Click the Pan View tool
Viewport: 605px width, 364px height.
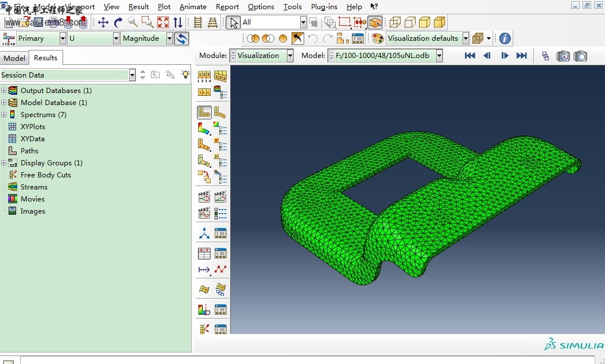click(103, 22)
